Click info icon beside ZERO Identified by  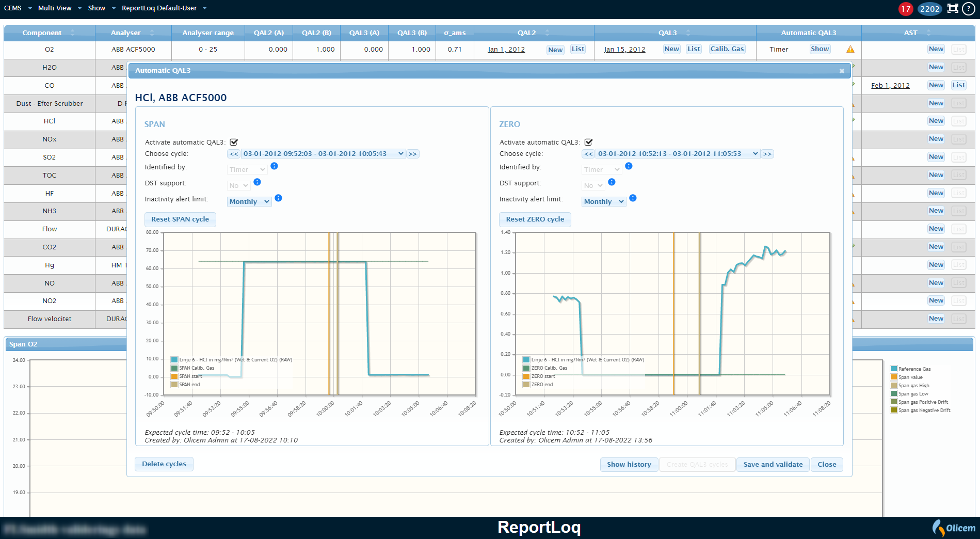coord(629,166)
